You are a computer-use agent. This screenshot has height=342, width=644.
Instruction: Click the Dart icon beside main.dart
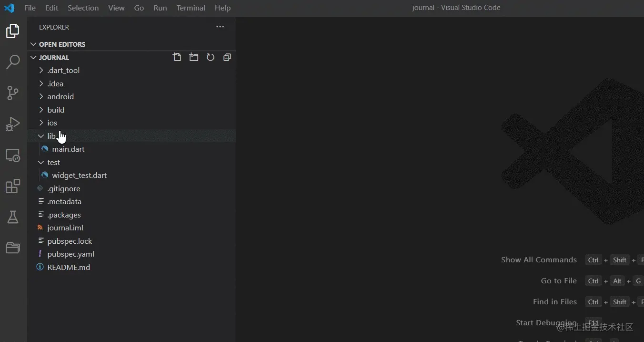[x=45, y=149]
